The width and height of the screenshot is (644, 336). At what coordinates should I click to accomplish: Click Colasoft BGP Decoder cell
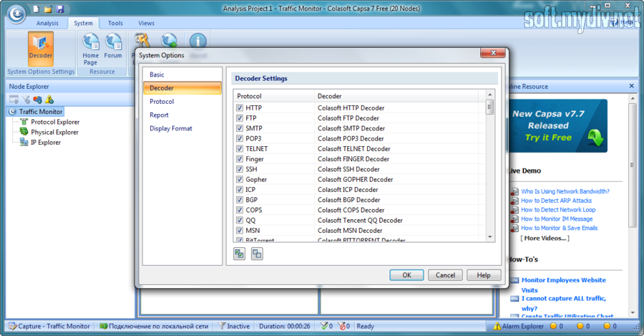coord(348,200)
